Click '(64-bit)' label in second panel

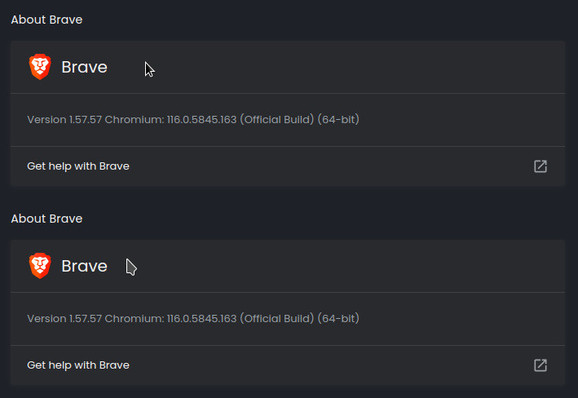pyautogui.click(x=338, y=318)
